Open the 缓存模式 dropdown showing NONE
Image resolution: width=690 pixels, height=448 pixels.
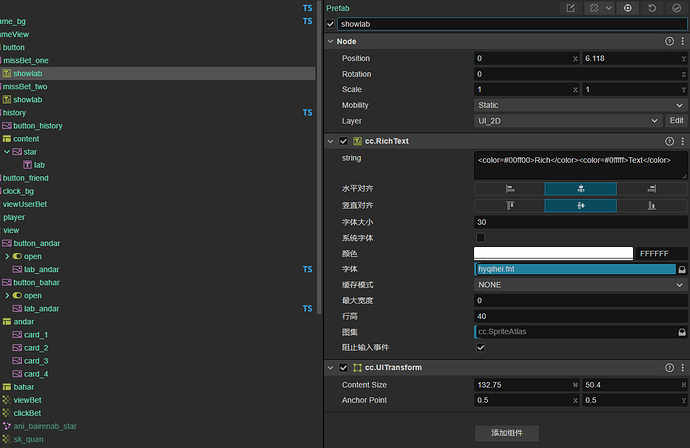click(581, 285)
